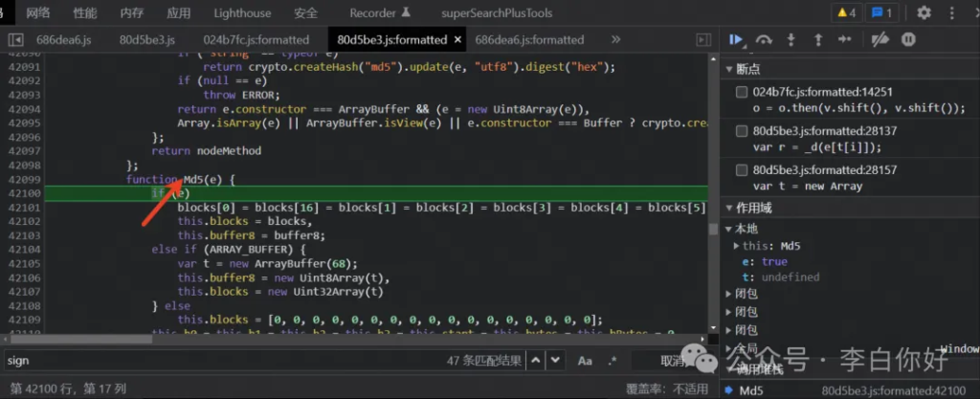Enable breakpoint at 80d5be3.js:formatted:28157
The height and width of the screenshot is (399, 980).
tap(742, 170)
